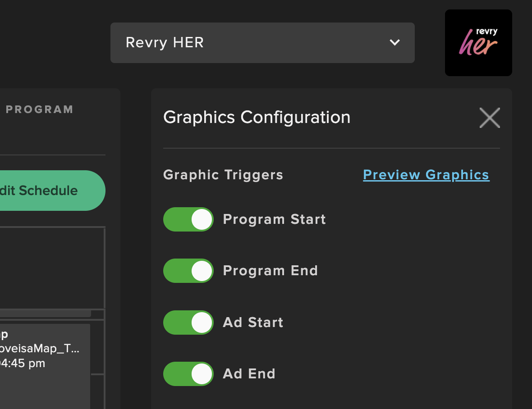The image size is (532, 409).
Task: Click the dropdown chevron arrow icon
Action: pyautogui.click(x=394, y=43)
